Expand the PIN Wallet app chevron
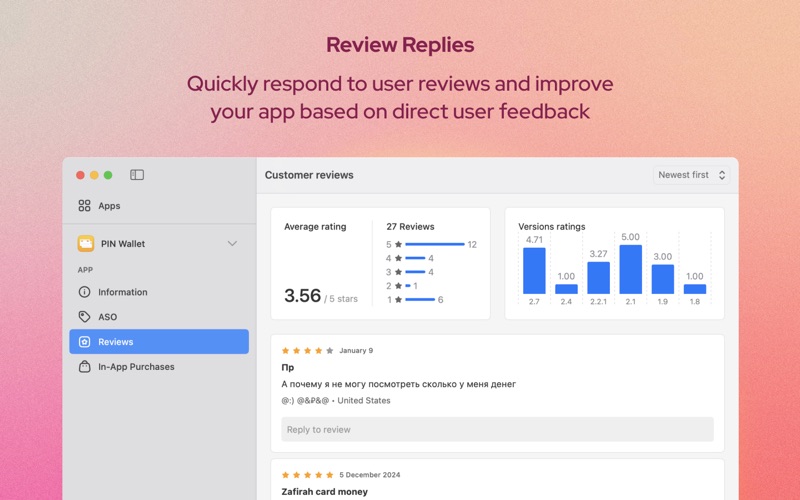This screenshot has width=800, height=500. click(x=232, y=243)
